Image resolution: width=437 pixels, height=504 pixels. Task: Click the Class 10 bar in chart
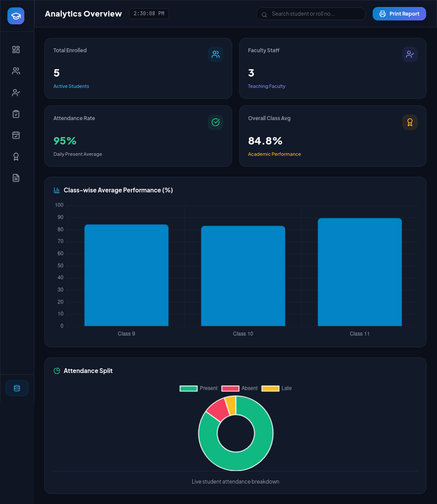[x=243, y=276]
